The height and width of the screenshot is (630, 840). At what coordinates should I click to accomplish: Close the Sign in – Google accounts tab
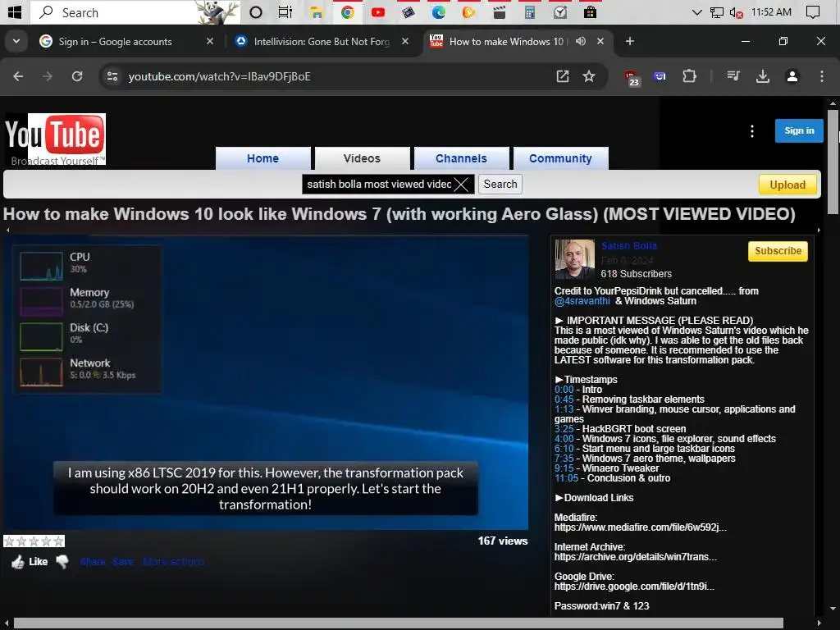point(210,41)
